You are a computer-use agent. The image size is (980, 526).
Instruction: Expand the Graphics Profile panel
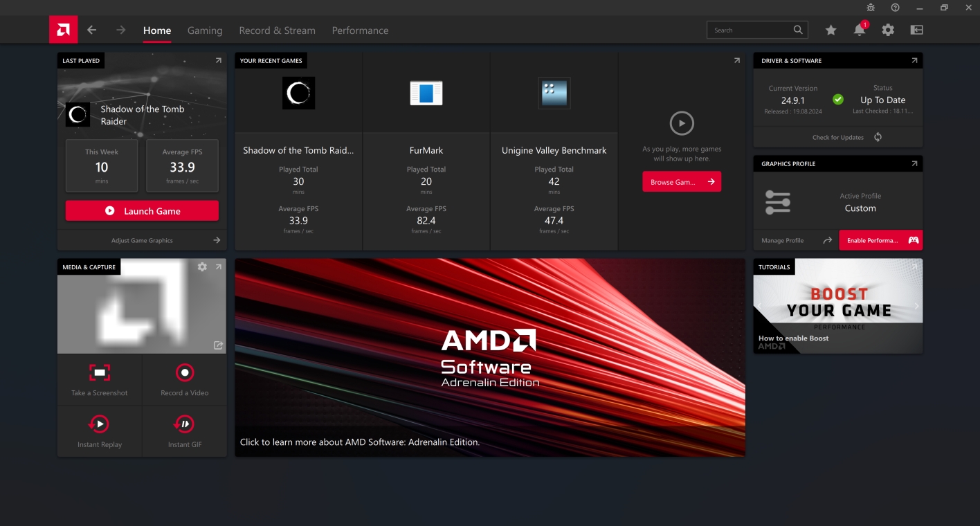coord(914,164)
